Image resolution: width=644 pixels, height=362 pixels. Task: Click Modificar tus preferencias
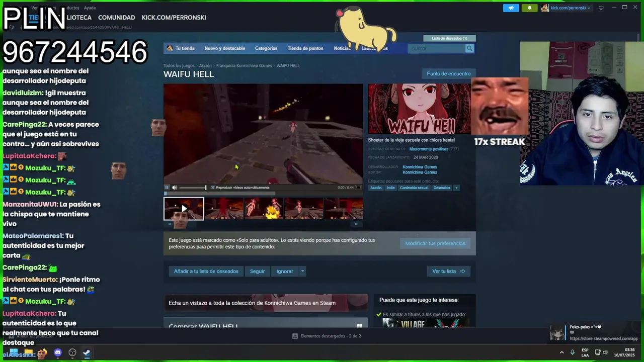point(435,243)
